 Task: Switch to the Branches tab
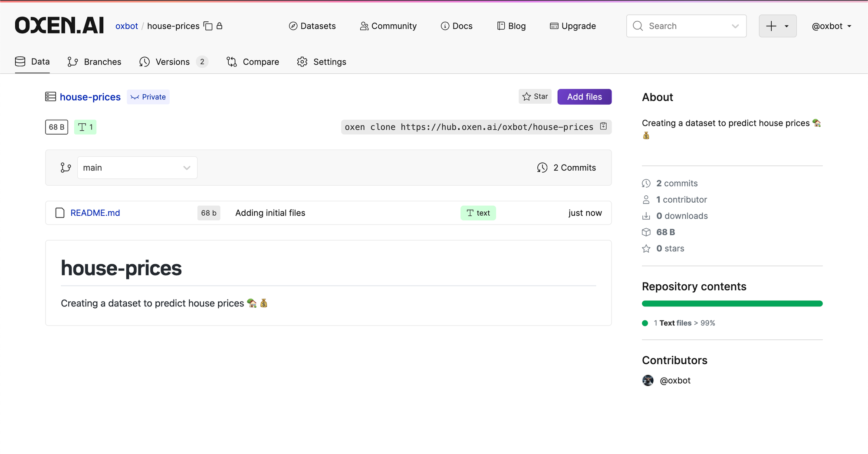(94, 62)
